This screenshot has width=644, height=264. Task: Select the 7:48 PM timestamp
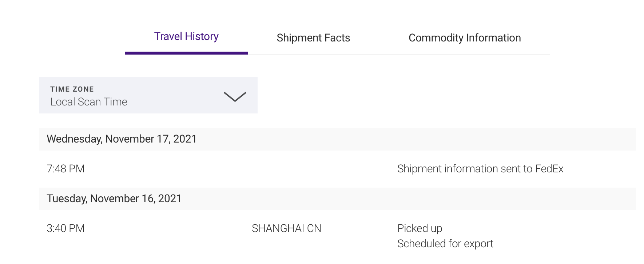click(x=65, y=169)
